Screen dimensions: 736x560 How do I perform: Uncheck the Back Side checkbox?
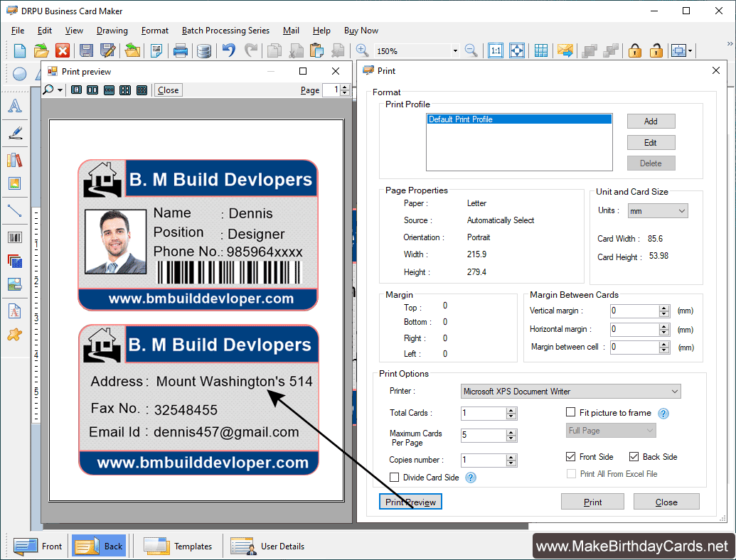634,456
